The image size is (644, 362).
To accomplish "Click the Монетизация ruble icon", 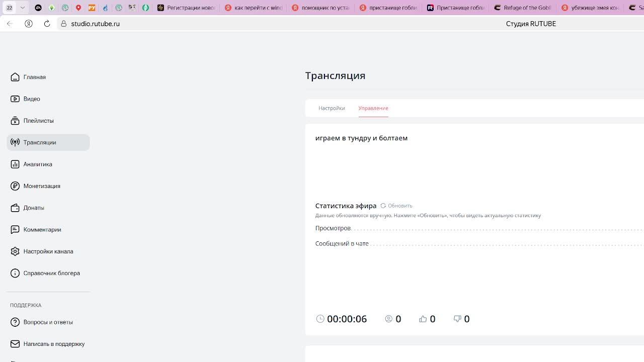I will pos(15,186).
